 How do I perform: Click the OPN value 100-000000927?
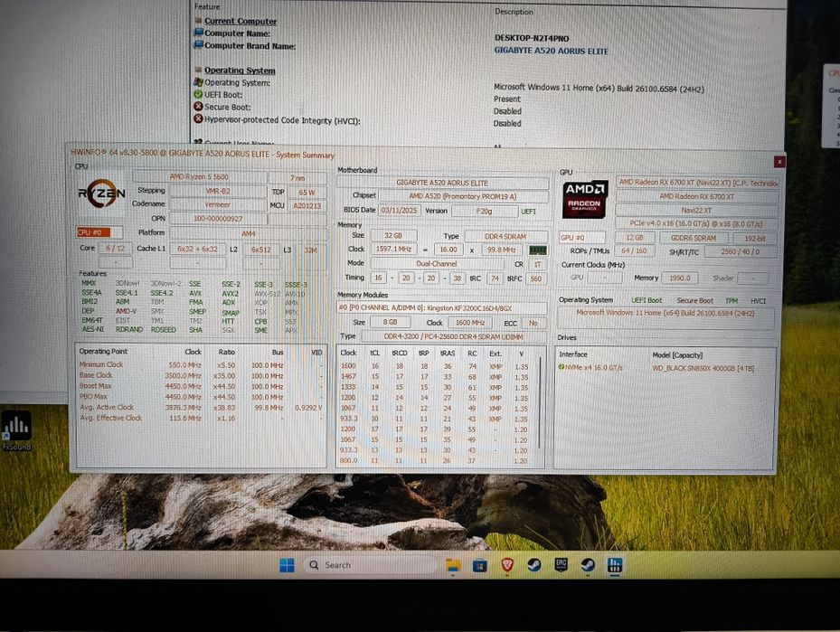click(x=218, y=219)
